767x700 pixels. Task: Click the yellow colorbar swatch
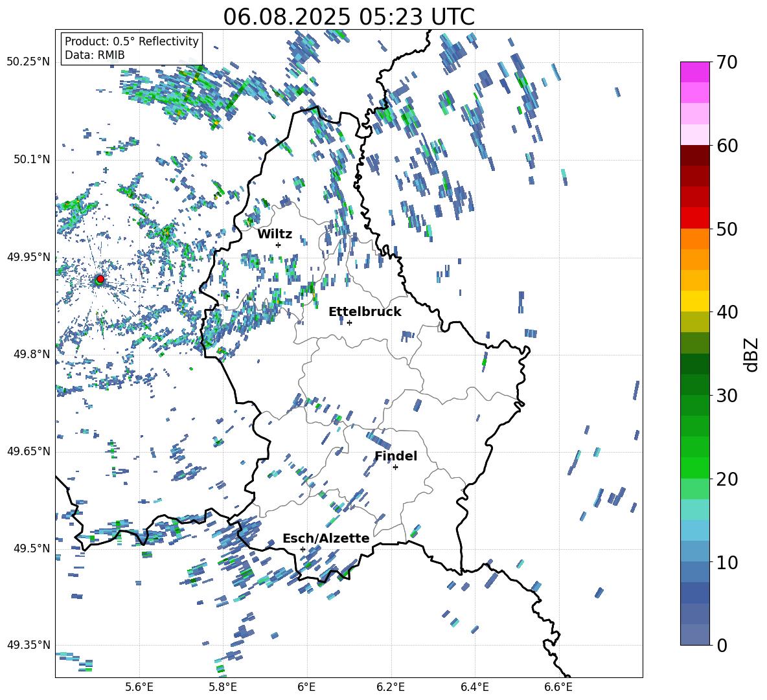(x=695, y=301)
